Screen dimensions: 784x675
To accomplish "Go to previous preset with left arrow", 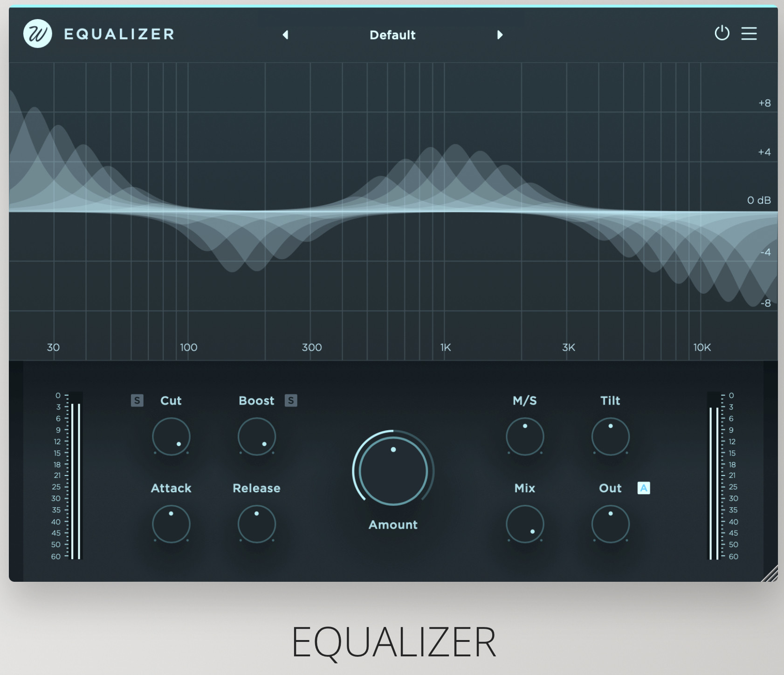I will click(x=286, y=35).
